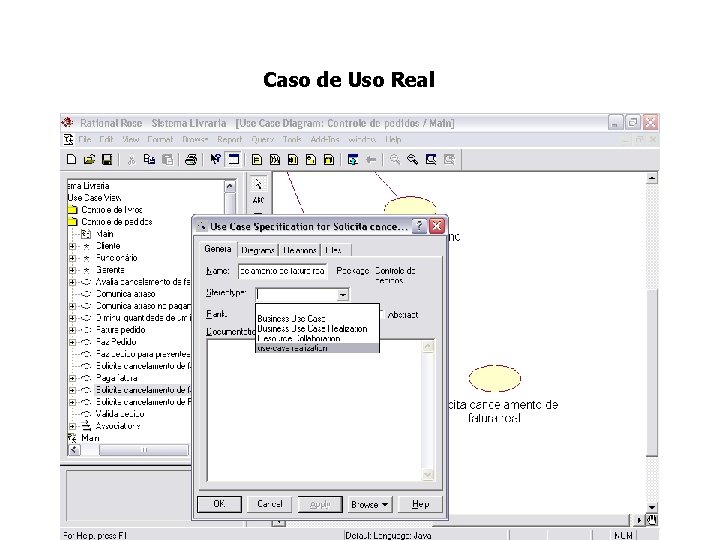The height and width of the screenshot is (540, 720).
Task: Open the Browse menu in menu bar
Action: coord(195,139)
